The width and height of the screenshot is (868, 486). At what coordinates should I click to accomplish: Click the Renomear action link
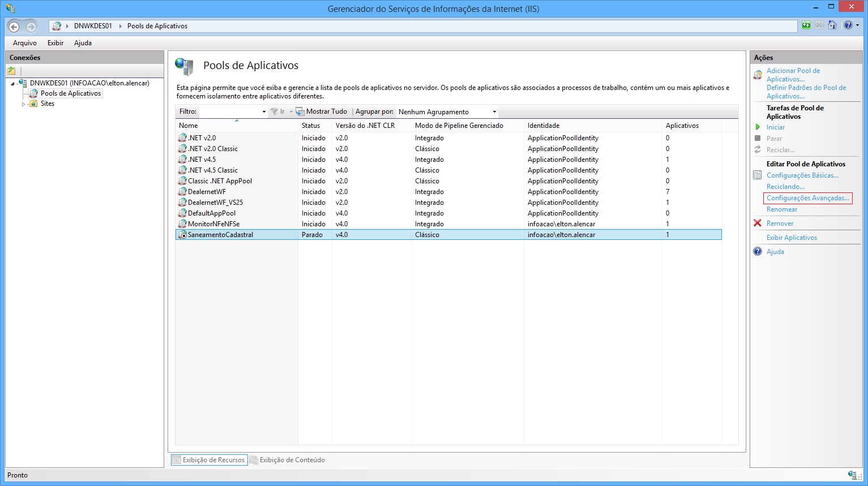pyautogui.click(x=782, y=209)
